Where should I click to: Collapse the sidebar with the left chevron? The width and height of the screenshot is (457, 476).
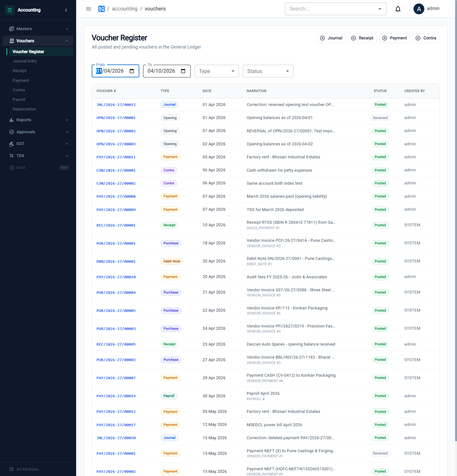pos(66,10)
